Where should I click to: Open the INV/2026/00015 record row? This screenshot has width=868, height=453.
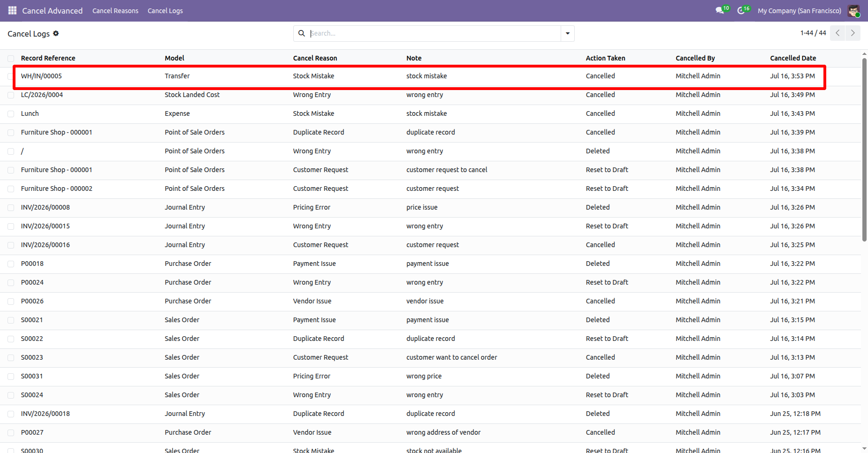(430, 226)
